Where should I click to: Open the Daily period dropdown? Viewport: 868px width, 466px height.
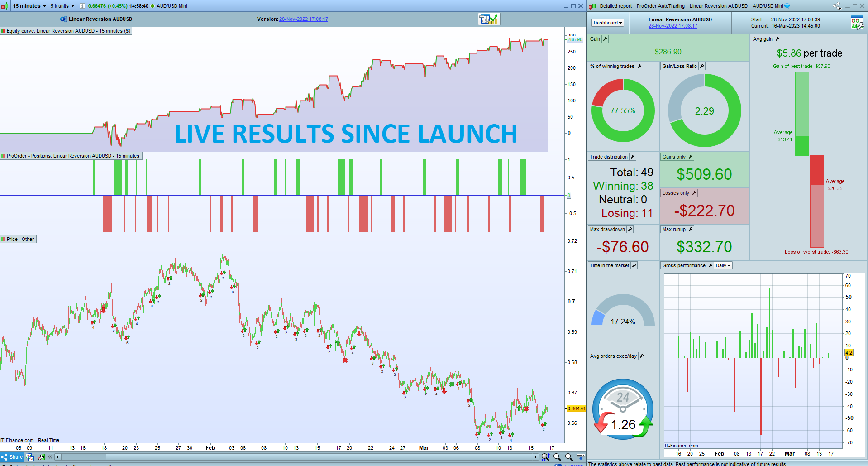(x=723, y=265)
